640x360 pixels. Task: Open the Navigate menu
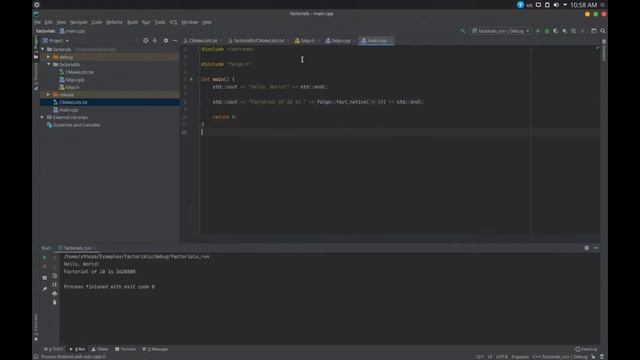click(79, 22)
